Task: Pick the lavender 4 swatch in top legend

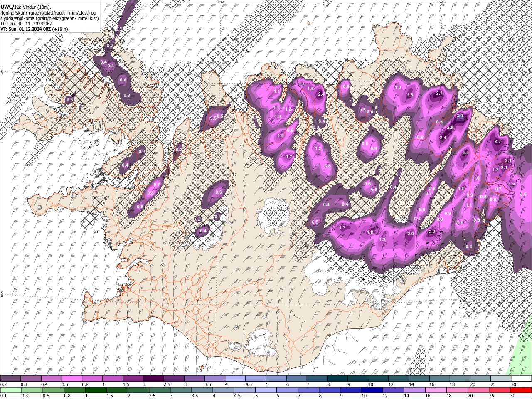Action: pos(235,378)
